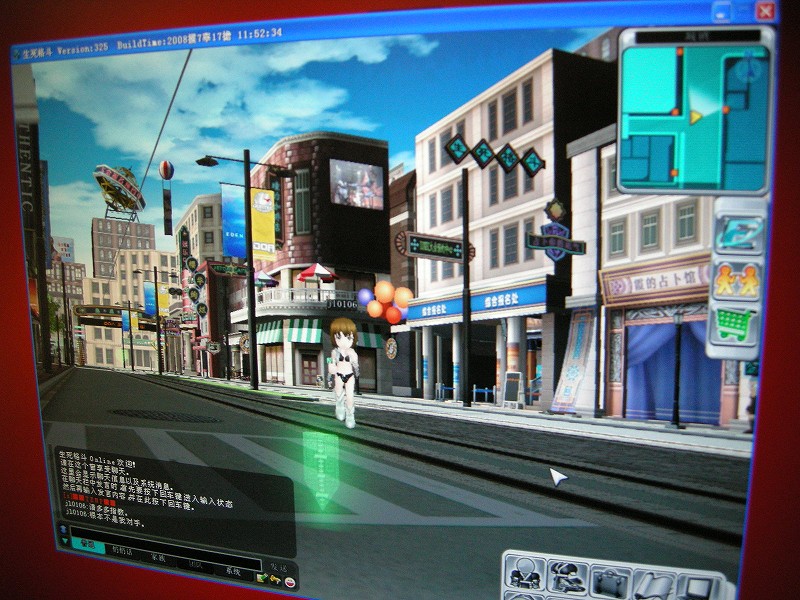Open the two orange figures friends icon
The image size is (800, 600).
coord(736,281)
